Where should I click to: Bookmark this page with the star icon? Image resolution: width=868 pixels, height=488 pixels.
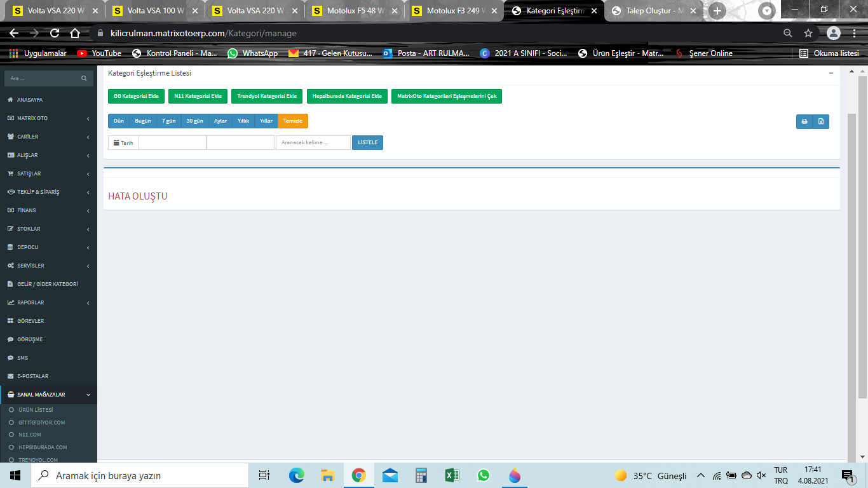click(808, 33)
